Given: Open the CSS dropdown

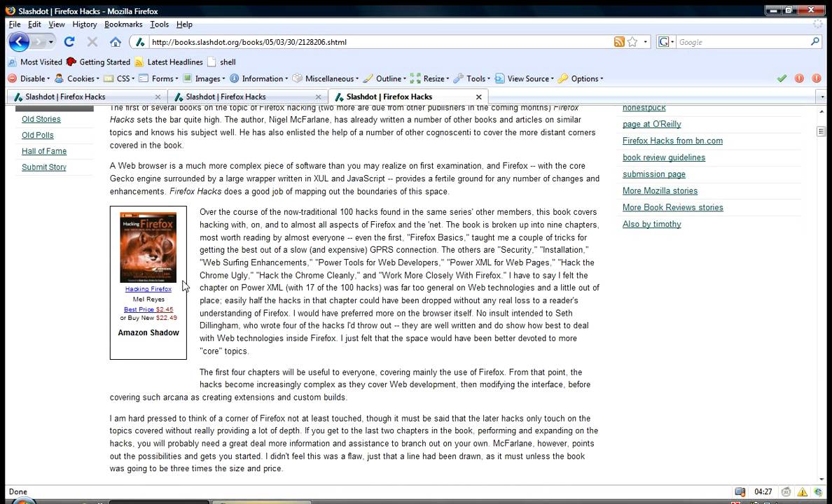Looking at the screenshot, I should [118, 78].
